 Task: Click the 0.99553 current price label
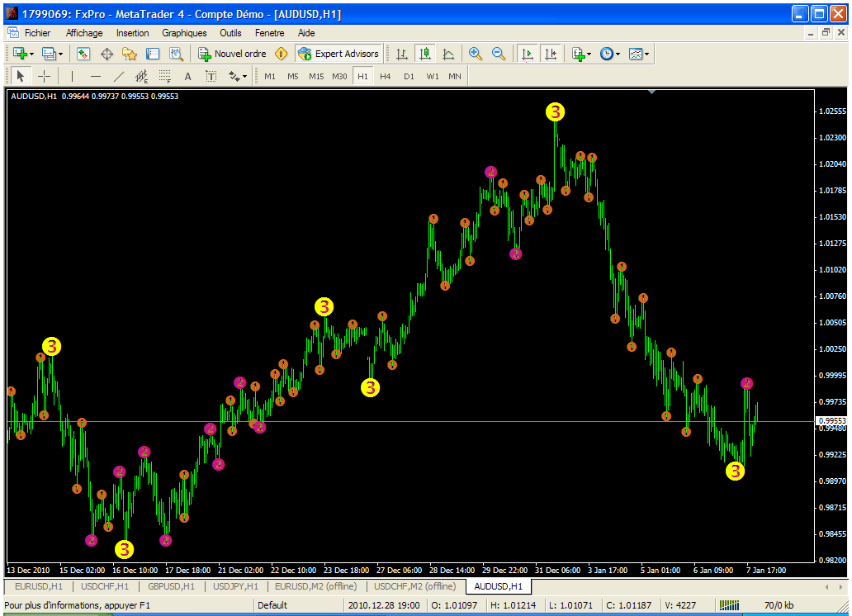point(829,420)
